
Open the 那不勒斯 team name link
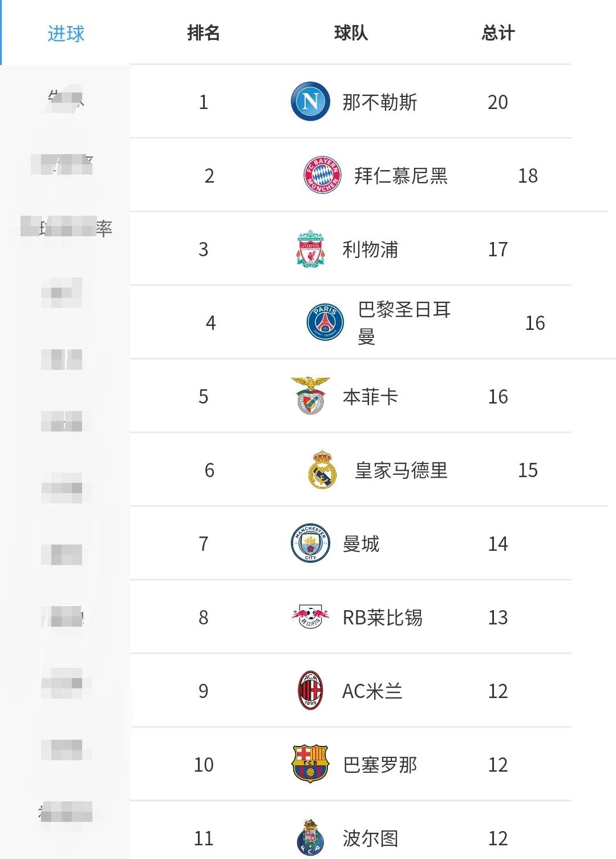[x=380, y=102]
